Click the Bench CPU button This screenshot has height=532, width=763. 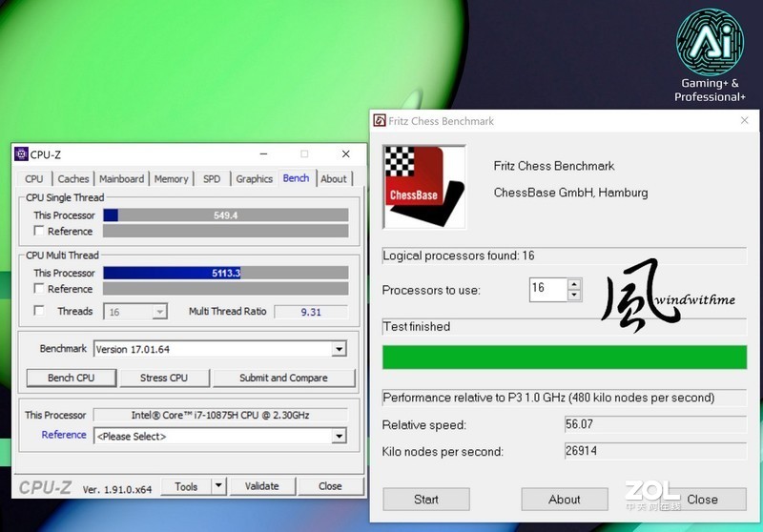(x=72, y=378)
